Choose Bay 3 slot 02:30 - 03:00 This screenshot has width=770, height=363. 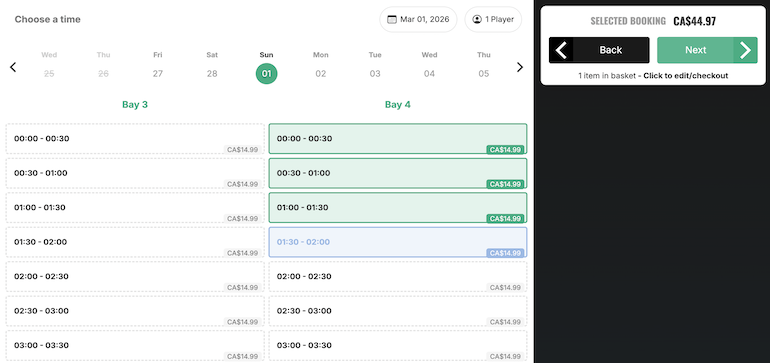(x=135, y=310)
